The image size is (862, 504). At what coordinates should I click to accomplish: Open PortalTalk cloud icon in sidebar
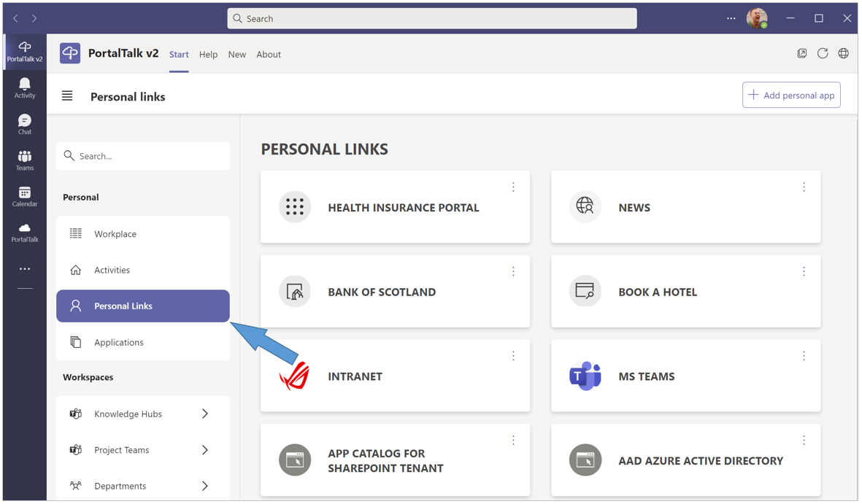[25, 233]
